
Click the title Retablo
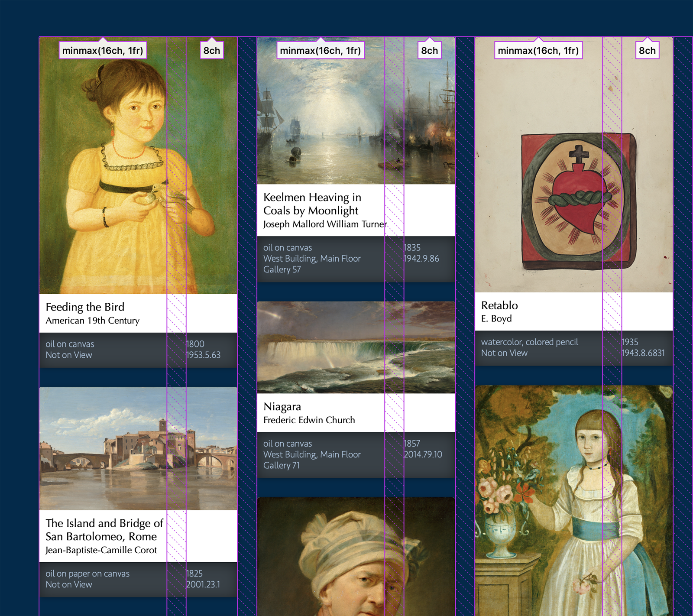coord(499,305)
